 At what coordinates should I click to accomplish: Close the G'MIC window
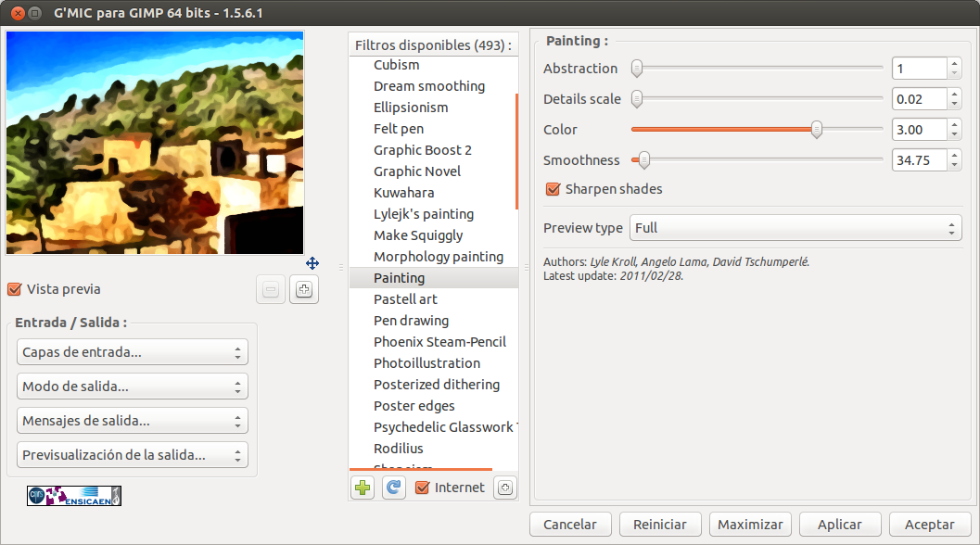(x=19, y=12)
